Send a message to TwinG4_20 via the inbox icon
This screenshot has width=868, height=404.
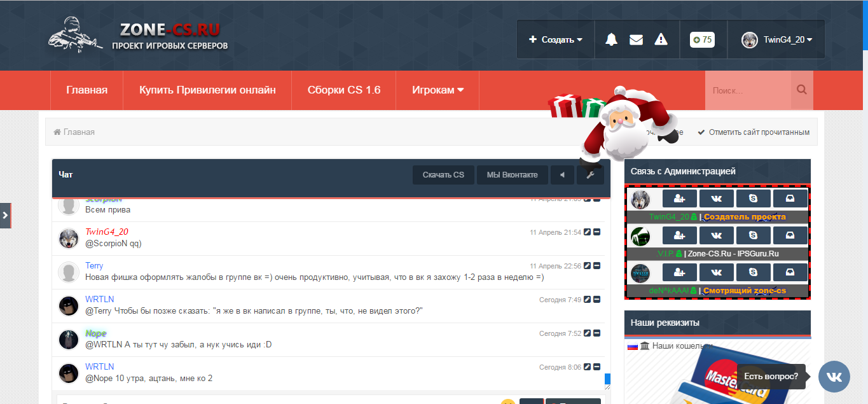790,199
